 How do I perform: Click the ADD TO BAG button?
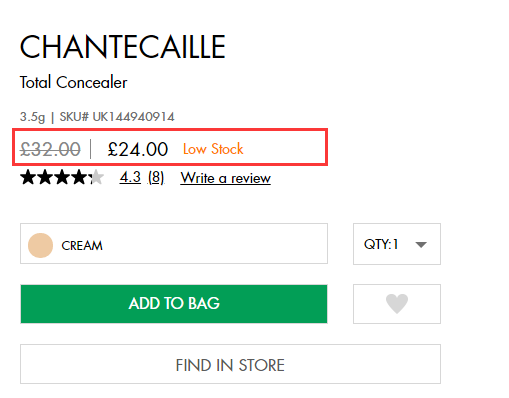(174, 304)
